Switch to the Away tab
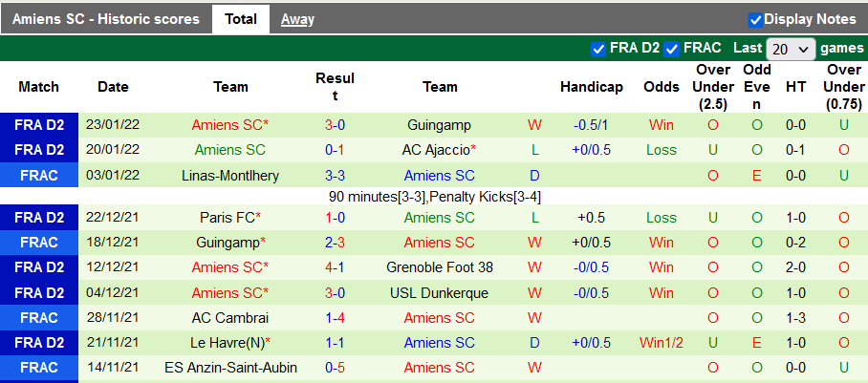 pyautogui.click(x=297, y=19)
